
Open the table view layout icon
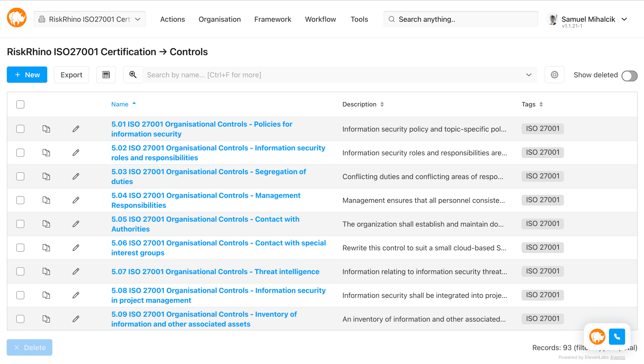pyautogui.click(x=106, y=75)
